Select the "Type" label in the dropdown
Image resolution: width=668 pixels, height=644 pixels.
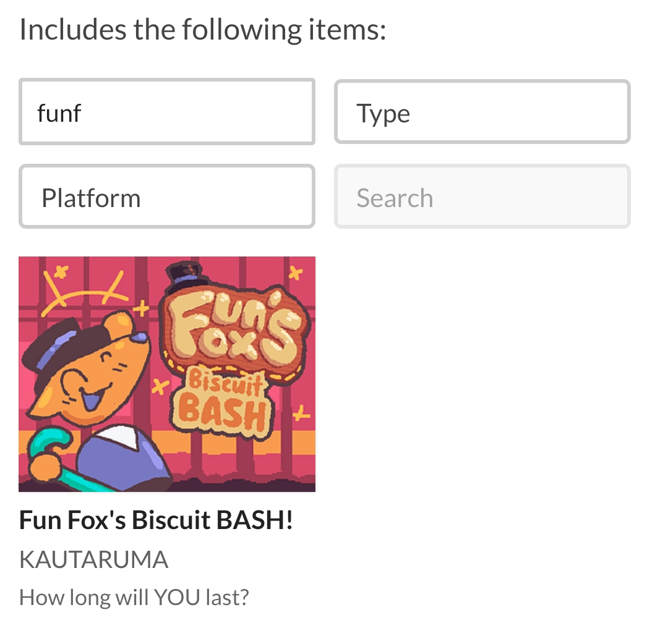383,114
